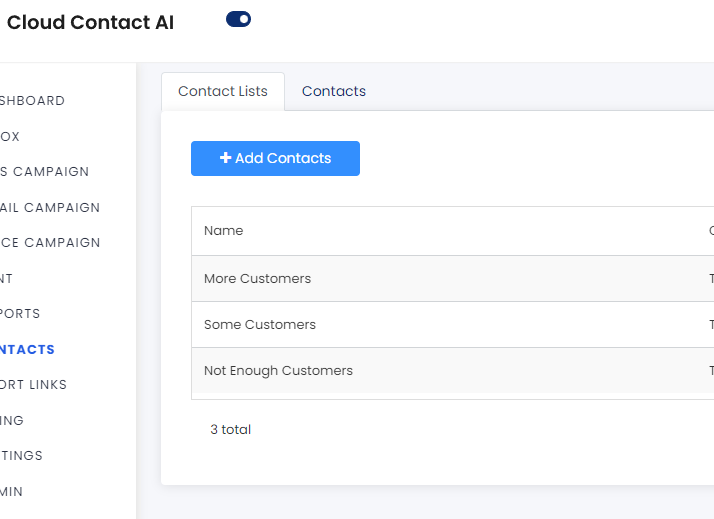The image size is (714, 519).
Task: Switch to the Contact Lists tab
Action: (x=223, y=91)
